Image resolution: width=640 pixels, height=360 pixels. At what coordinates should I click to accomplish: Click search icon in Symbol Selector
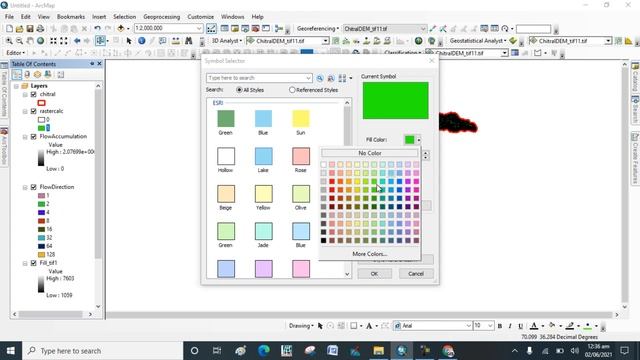pos(320,78)
